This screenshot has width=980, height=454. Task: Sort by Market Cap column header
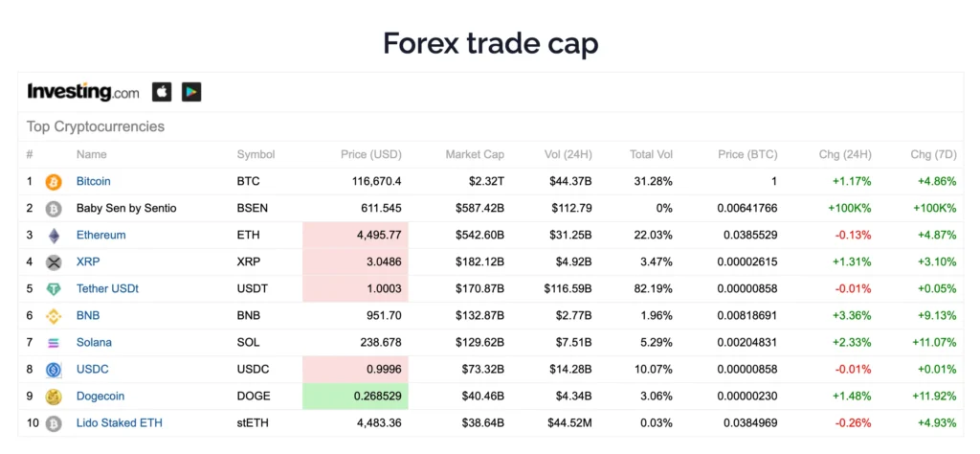475,154
